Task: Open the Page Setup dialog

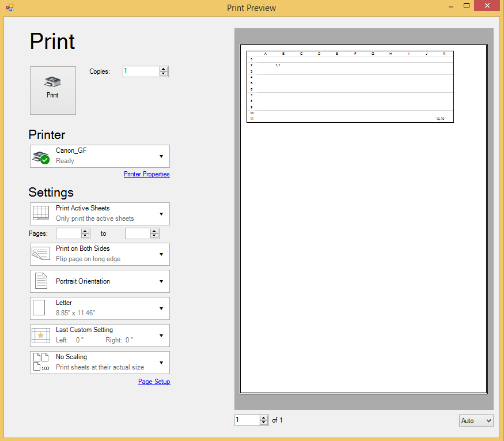Action: [154, 381]
